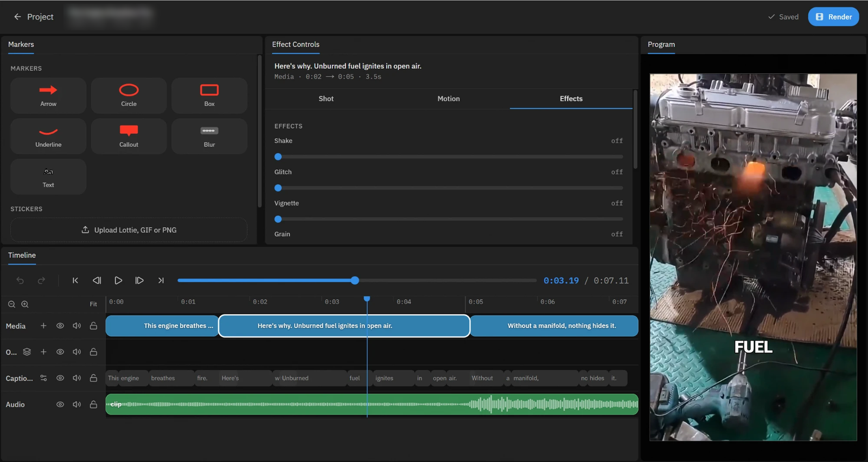
Task: Open the Markers panel tab
Action: pos(21,44)
